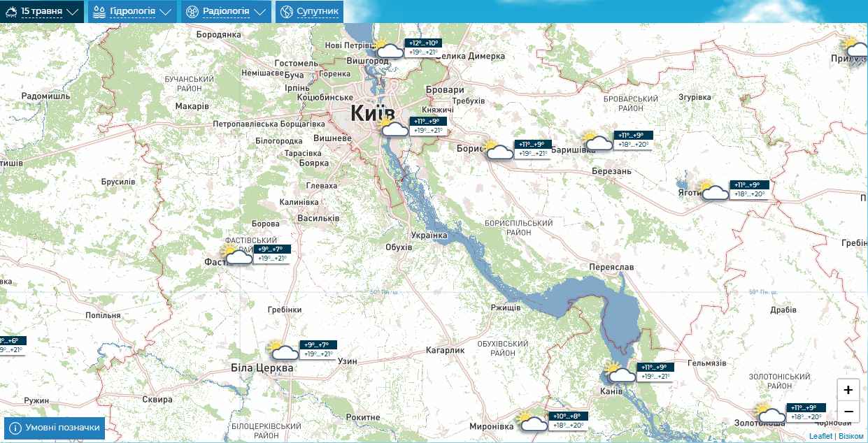Screen dimensions: 868x443
Task: Zoom in the map with plus button
Action: pyautogui.click(x=848, y=391)
